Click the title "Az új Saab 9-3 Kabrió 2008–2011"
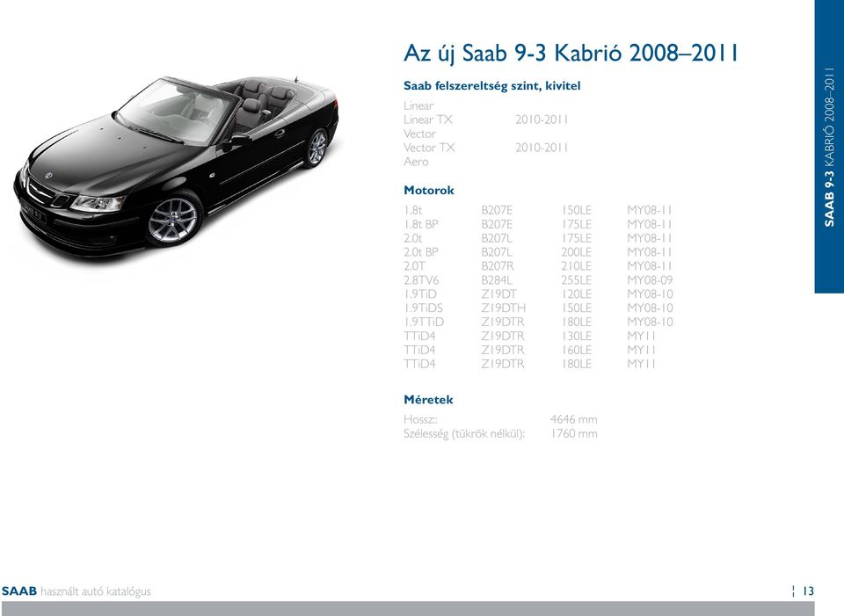 [571, 54]
